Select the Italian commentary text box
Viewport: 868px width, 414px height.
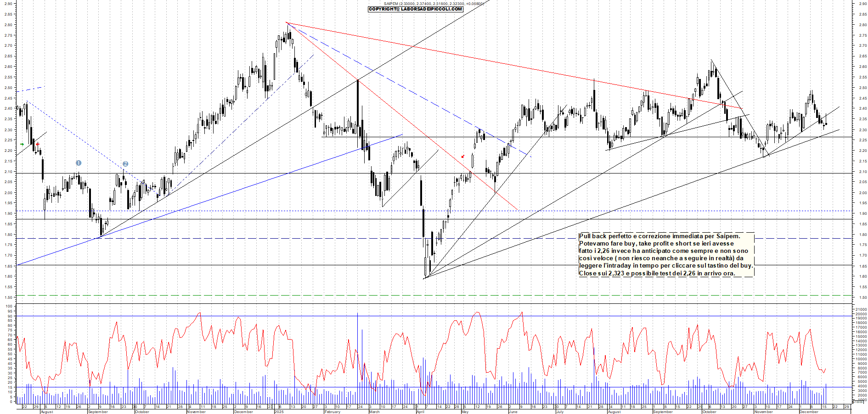pos(665,255)
